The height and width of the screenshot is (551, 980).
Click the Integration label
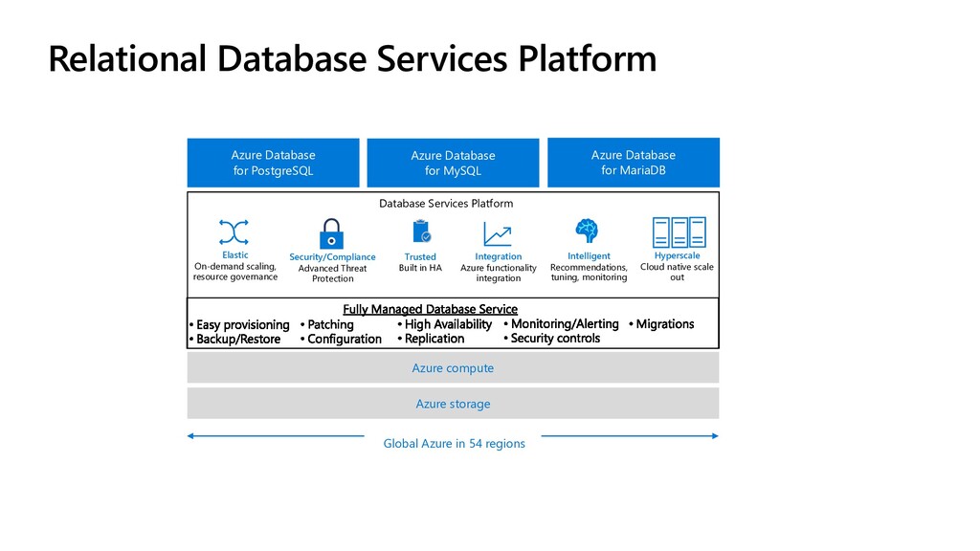[498, 256]
